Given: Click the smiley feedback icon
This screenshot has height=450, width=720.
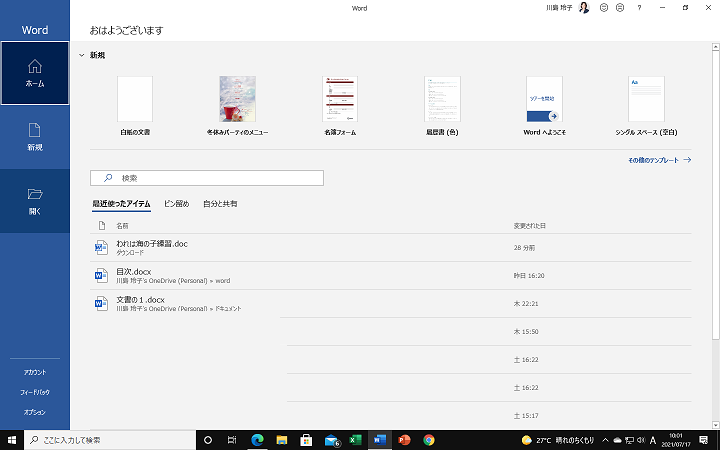Looking at the screenshot, I should click(x=604, y=8).
